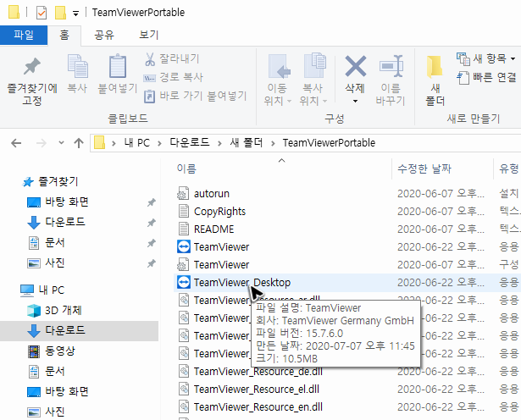The image size is (521, 420).
Task: Select 바탕 화면 under 내 PC
Action: coord(58,392)
